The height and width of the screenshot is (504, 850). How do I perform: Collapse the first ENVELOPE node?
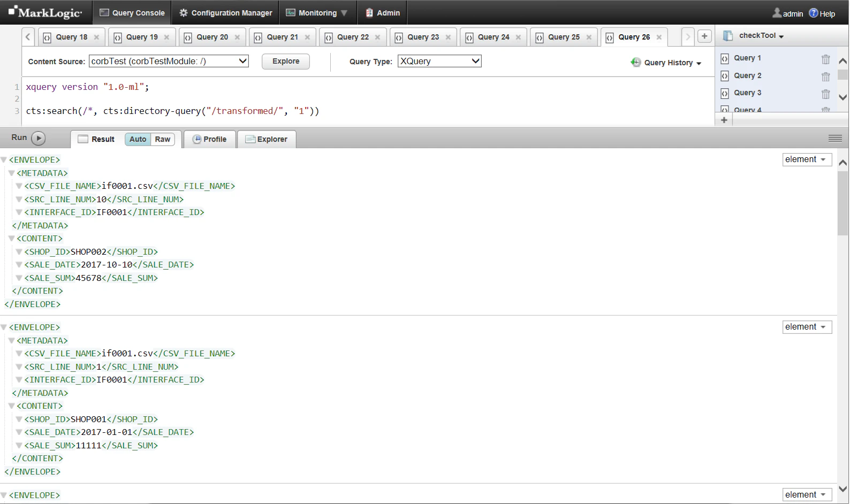(x=4, y=160)
